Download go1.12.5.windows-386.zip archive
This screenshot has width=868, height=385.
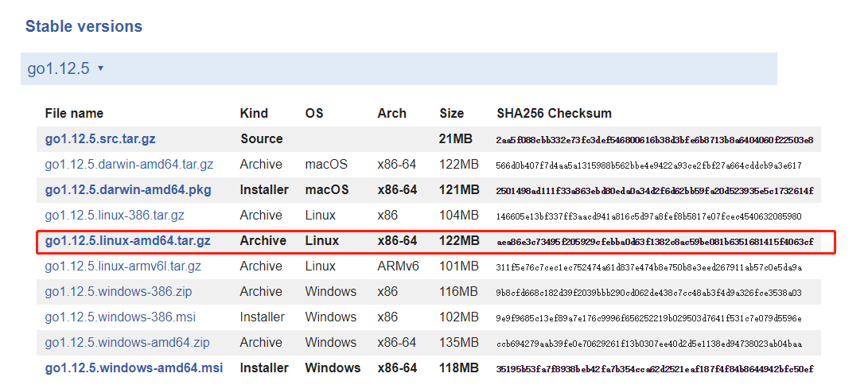coord(119,291)
